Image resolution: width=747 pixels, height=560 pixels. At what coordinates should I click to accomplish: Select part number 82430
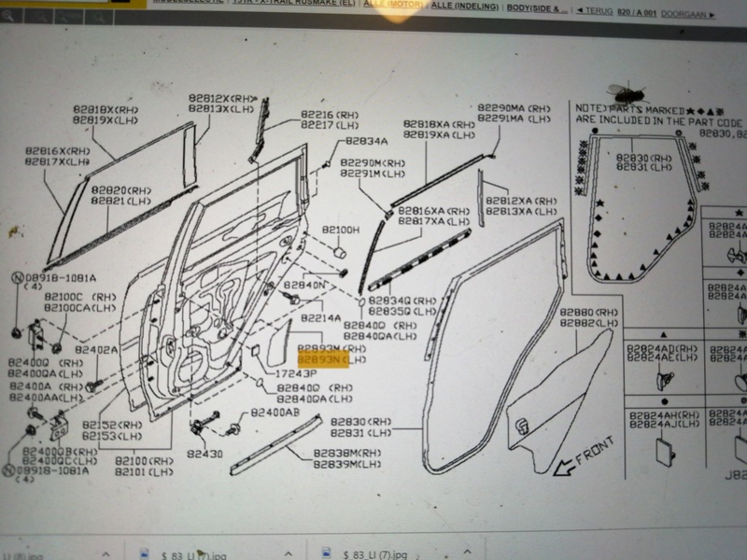204,455
